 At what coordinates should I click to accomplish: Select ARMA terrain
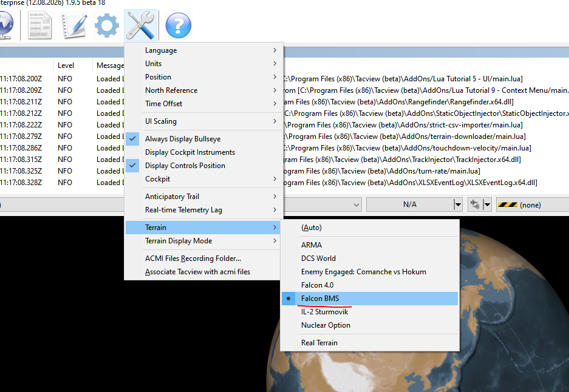click(x=369, y=245)
